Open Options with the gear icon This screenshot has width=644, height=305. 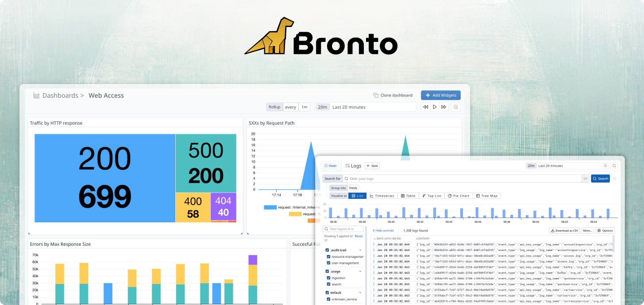tap(605, 231)
